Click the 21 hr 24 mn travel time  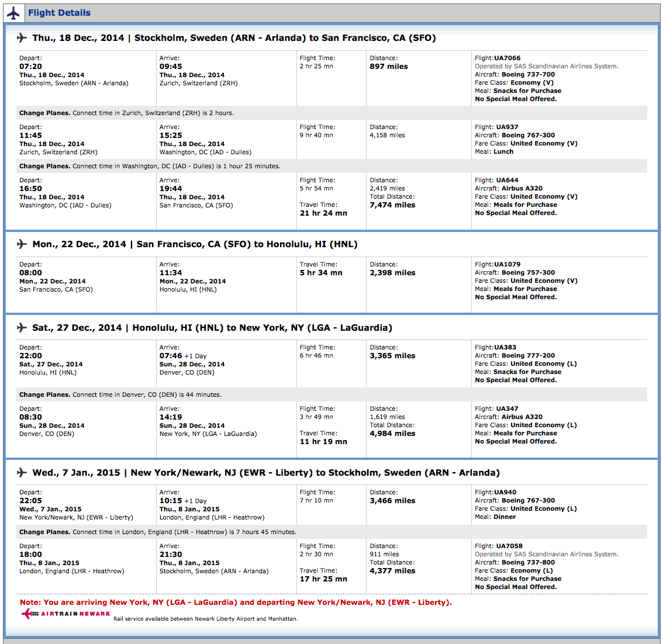[x=323, y=213]
